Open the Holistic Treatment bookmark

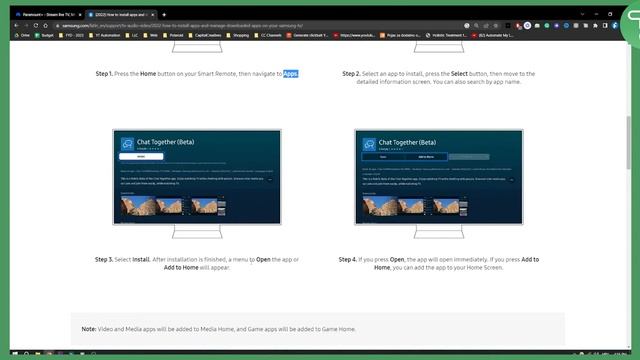point(446,36)
